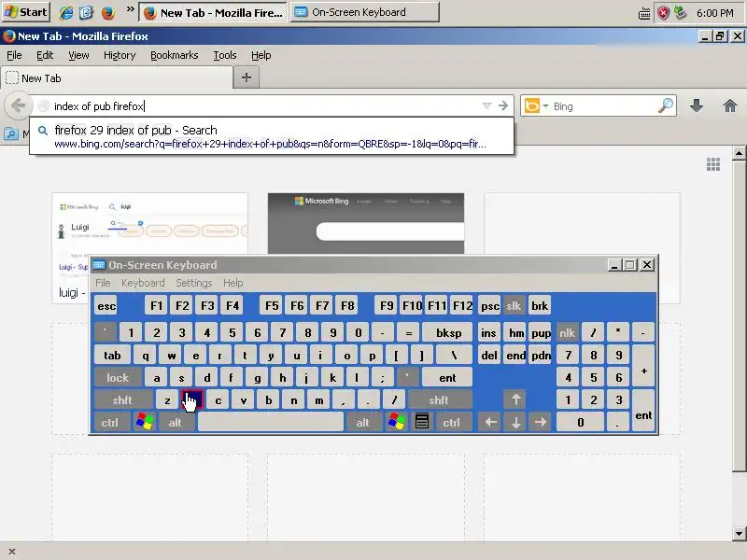Click the numpad 5 key

(x=593, y=378)
